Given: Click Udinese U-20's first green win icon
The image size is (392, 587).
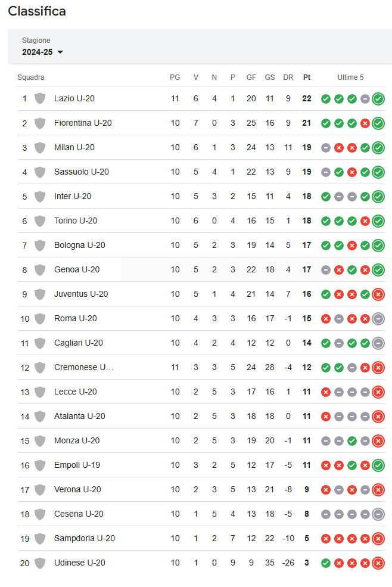Looking at the screenshot, I should click(326, 563).
